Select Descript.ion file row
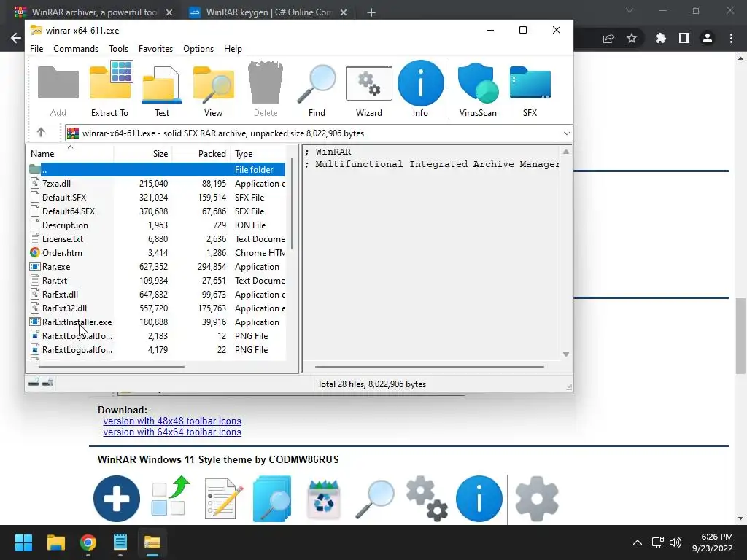747x560 pixels. click(x=157, y=225)
